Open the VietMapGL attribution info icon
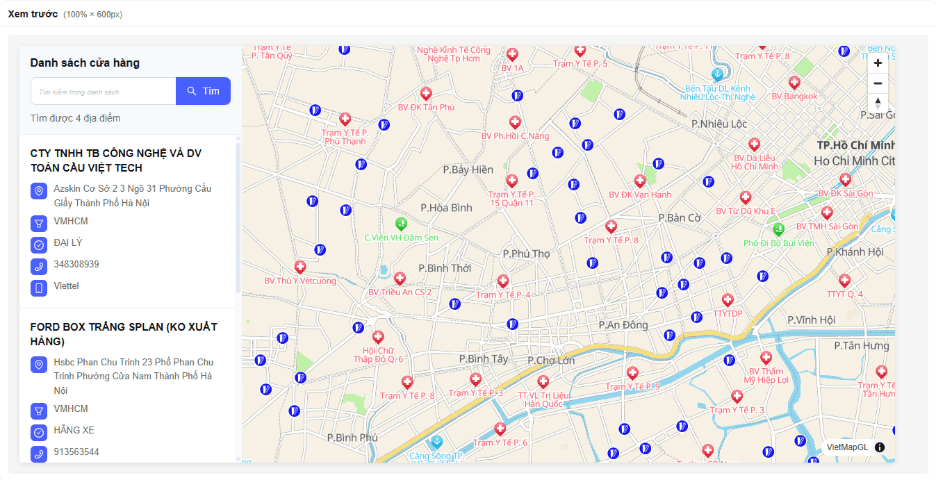The width and height of the screenshot is (936, 480). (880, 447)
